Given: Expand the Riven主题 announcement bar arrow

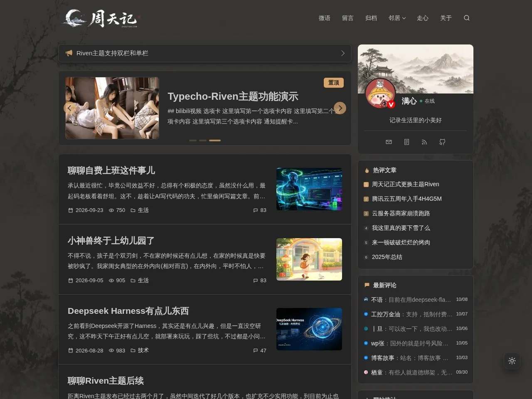Looking at the screenshot, I should (x=343, y=53).
